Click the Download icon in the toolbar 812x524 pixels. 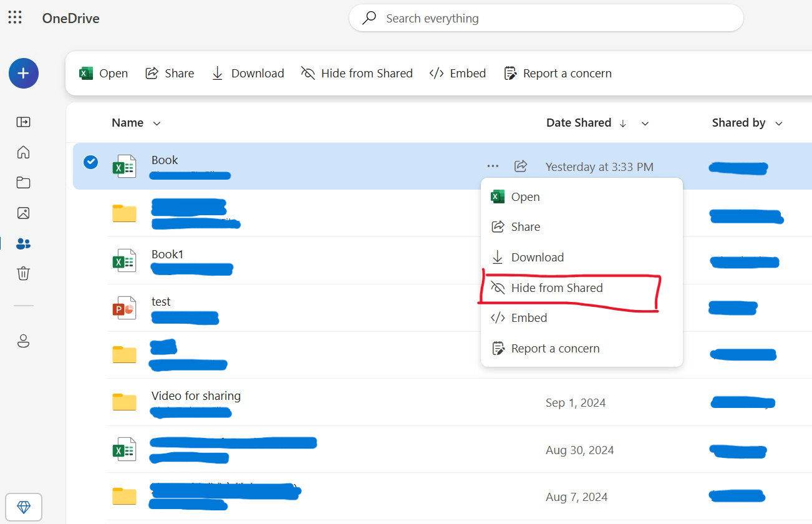click(x=217, y=73)
